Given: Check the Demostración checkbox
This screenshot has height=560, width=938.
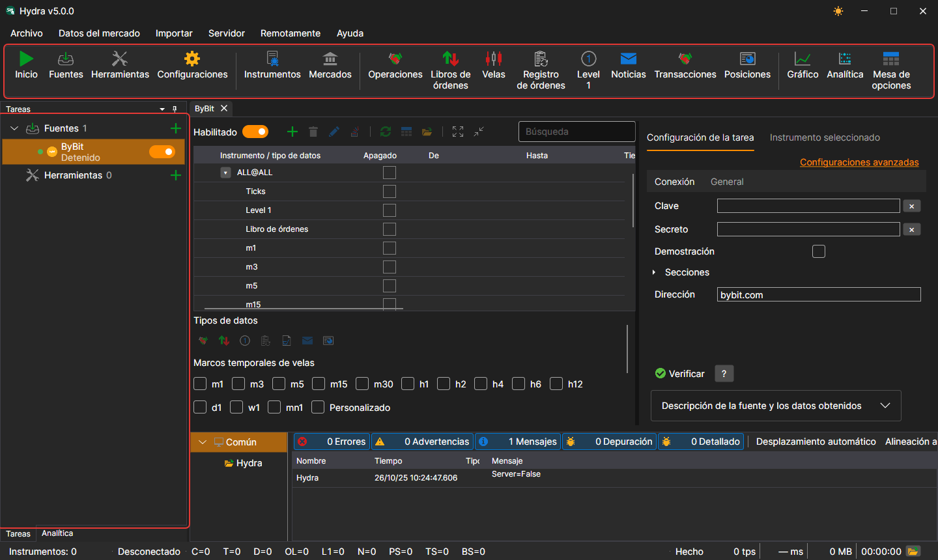Looking at the screenshot, I should [819, 251].
